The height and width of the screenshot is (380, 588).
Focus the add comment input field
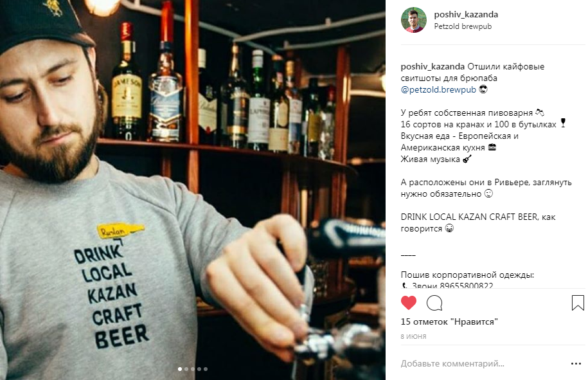(484, 363)
